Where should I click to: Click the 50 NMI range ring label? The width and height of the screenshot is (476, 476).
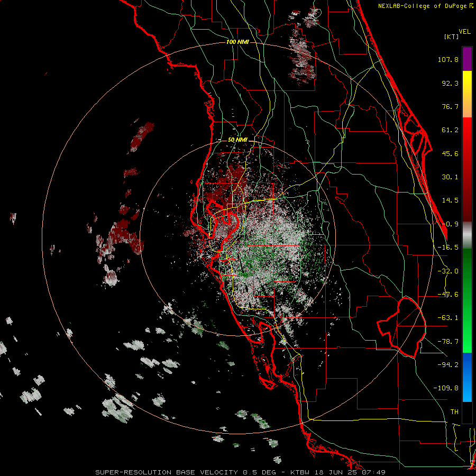(237, 140)
